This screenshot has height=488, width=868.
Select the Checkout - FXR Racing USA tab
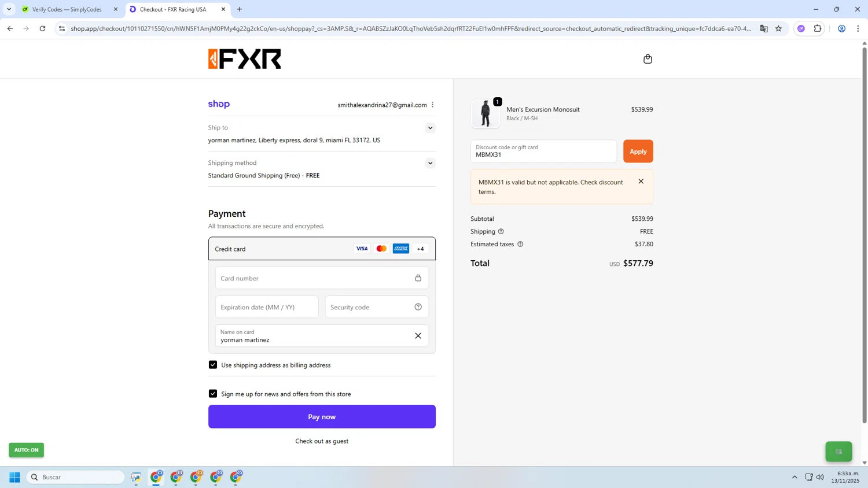(173, 9)
